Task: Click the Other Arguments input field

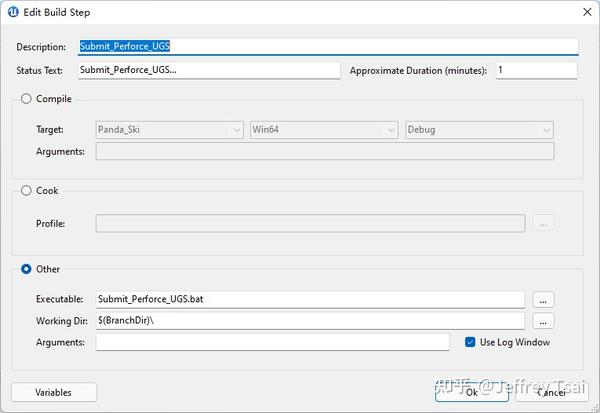Action: click(x=272, y=342)
